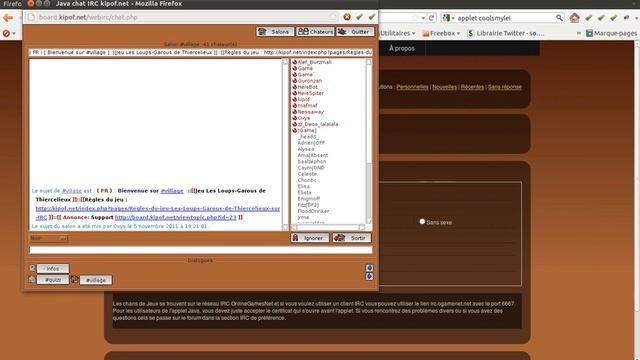Open the À propos page tab
This screenshot has width=640, height=360.
402,48
